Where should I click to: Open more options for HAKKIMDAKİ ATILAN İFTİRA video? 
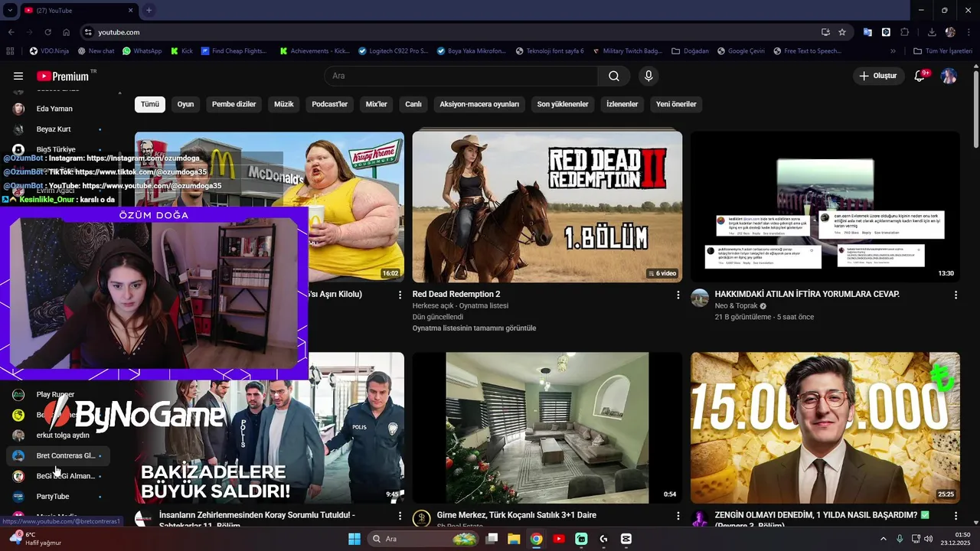click(955, 295)
